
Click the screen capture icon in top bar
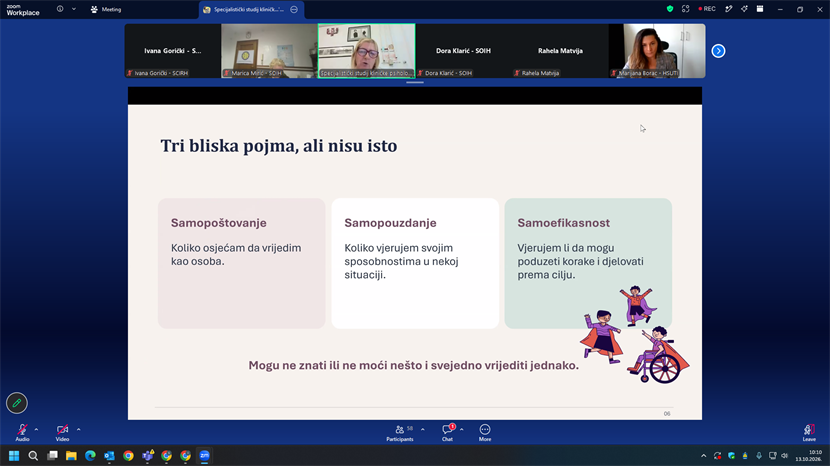point(685,9)
